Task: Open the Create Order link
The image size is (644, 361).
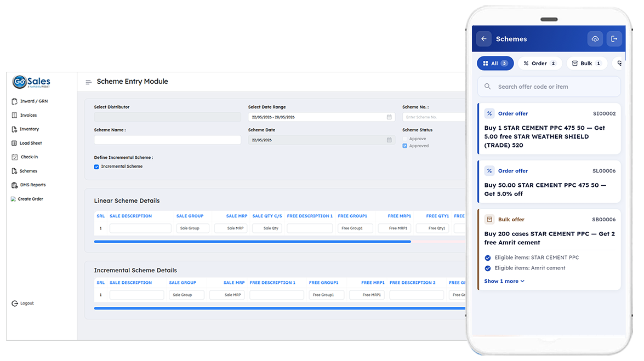Action: (30, 199)
